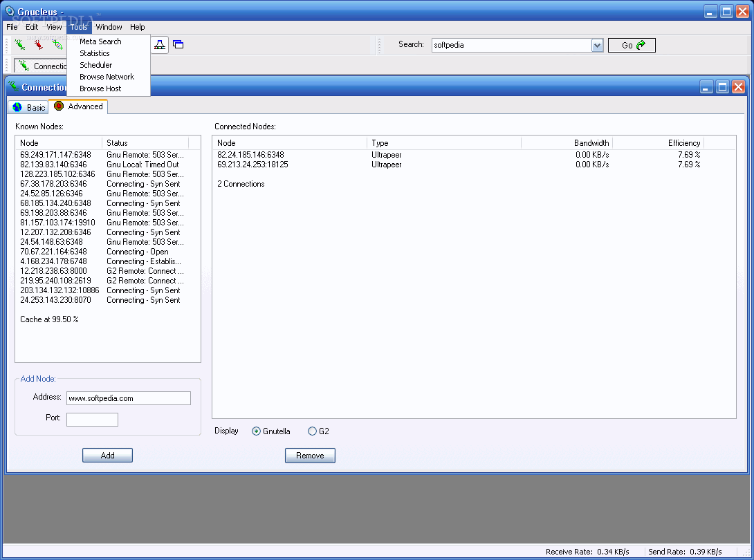Click the Connections taskbar window button

coord(41,66)
